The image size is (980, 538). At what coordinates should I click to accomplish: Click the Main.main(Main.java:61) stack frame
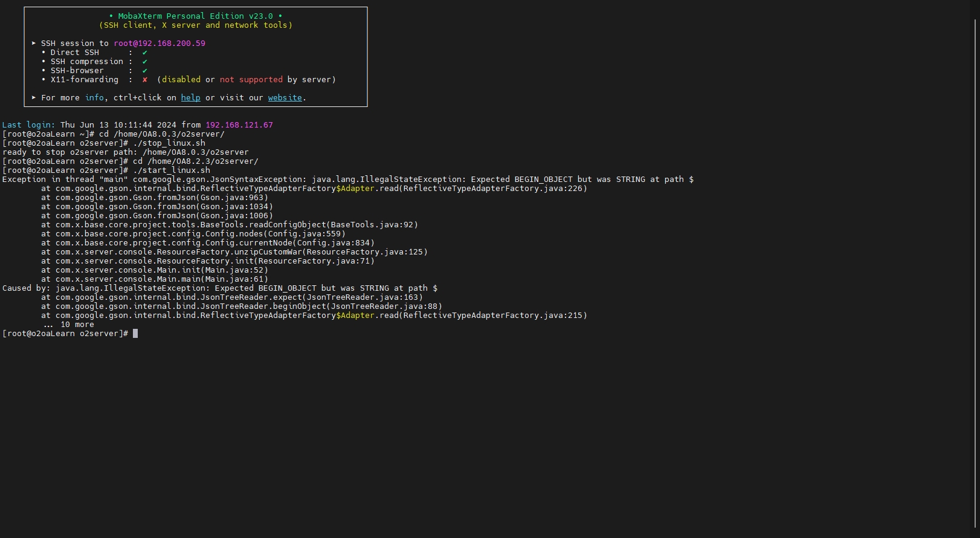click(x=162, y=279)
